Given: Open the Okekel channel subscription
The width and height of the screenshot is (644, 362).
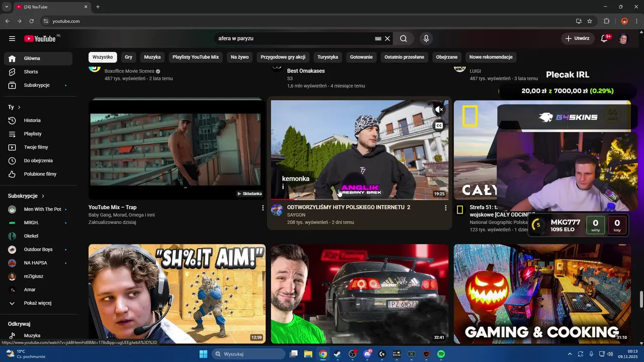Looking at the screenshot, I should (x=38, y=236).
